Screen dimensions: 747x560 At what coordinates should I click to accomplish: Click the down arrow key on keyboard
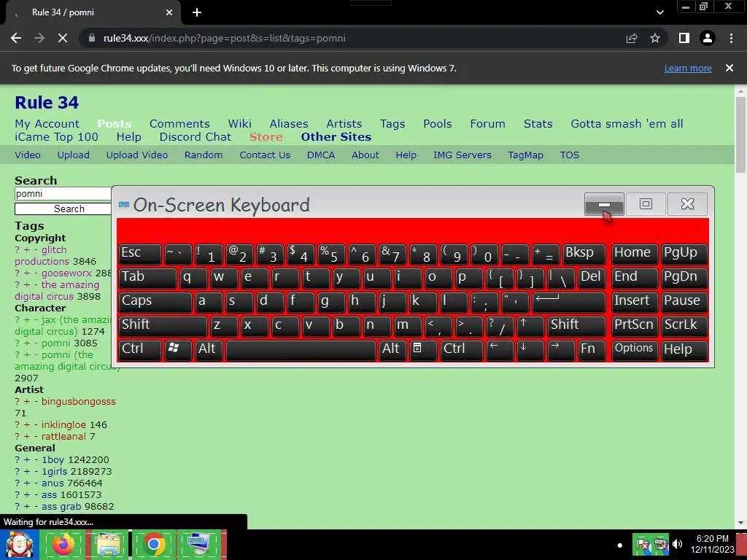[531, 349]
